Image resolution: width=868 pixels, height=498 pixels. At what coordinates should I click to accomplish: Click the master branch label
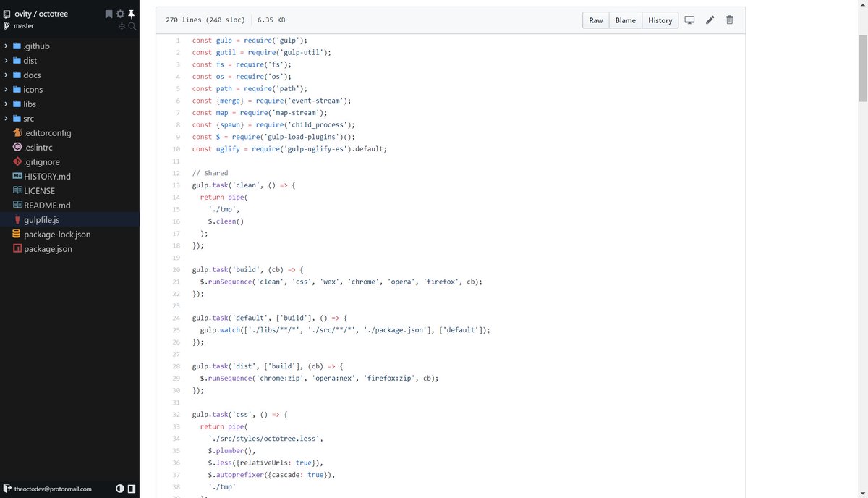pos(24,26)
